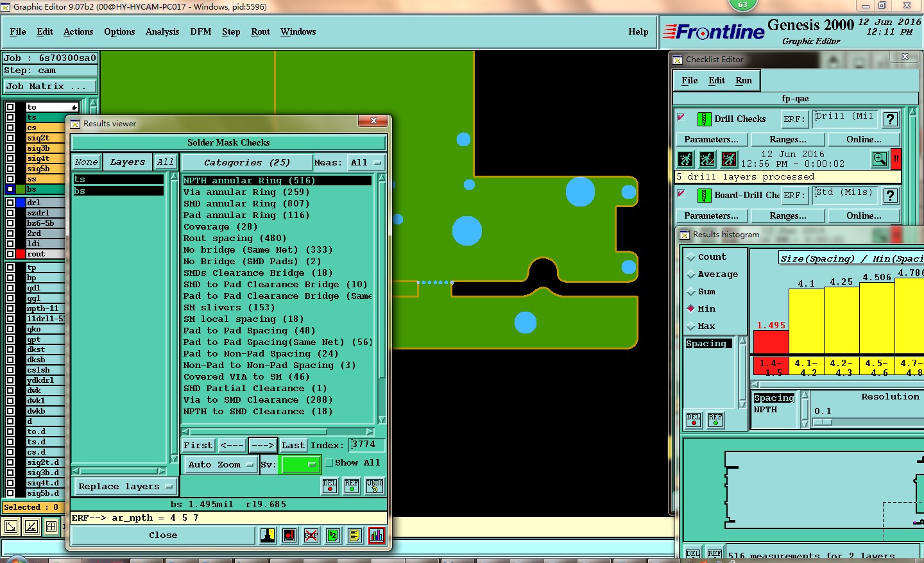Toggle Board-Drill Checks checkbox

tap(681, 194)
